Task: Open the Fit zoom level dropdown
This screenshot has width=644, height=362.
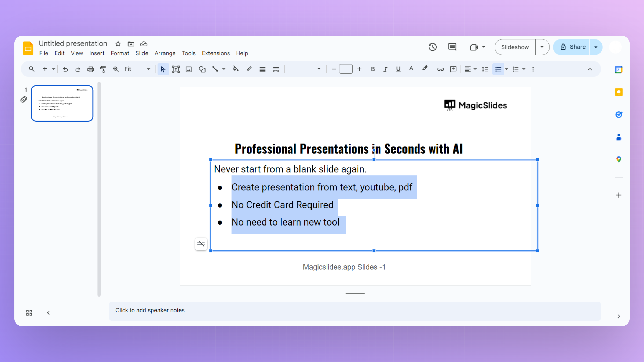Action: 137,69
